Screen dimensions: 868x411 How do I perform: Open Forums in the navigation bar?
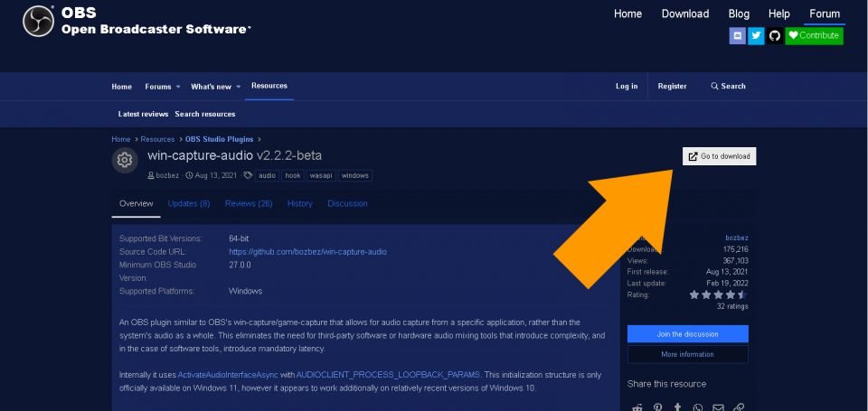pyautogui.click(x=157, y=87)
